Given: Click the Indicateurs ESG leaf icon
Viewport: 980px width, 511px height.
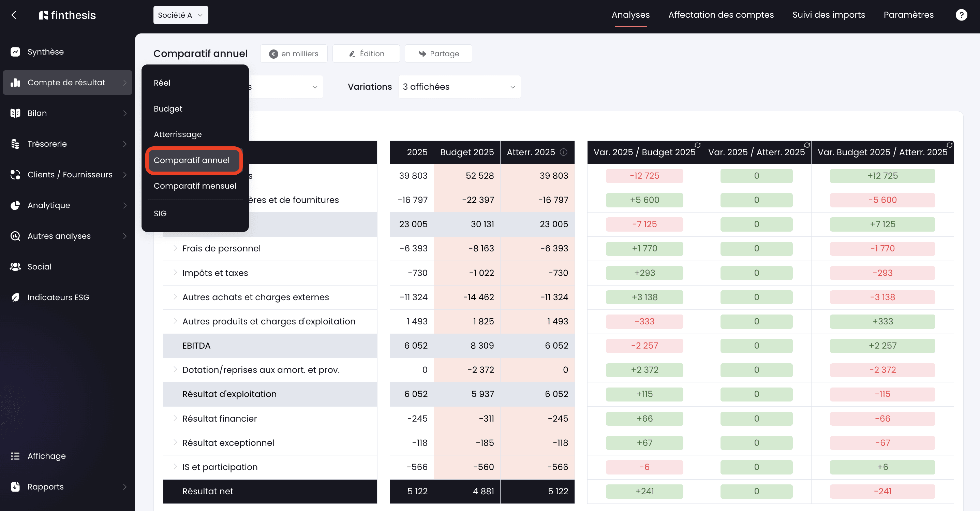Looking at the screenshot, I should point(15,297).
